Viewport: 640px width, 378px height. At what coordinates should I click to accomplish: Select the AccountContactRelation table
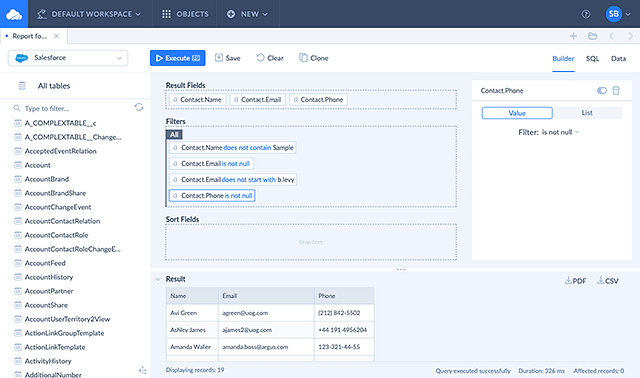62,221
